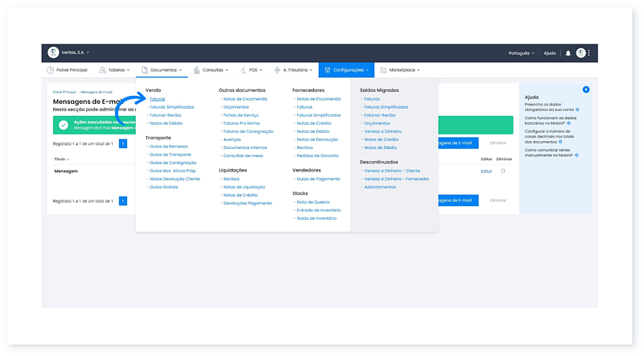This screenshot has width=644, height=356.
Task: Click the Veritas company logo icon
Action: pyautogui.click(x=53, y=53)
